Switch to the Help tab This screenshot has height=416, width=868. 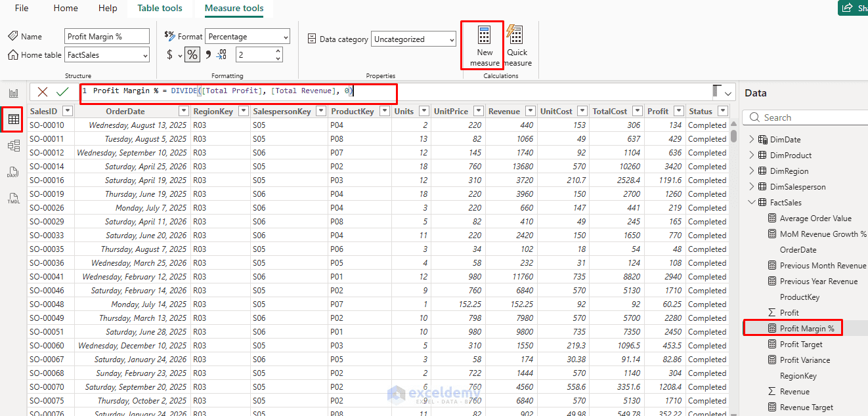click(x=108, y=9)
